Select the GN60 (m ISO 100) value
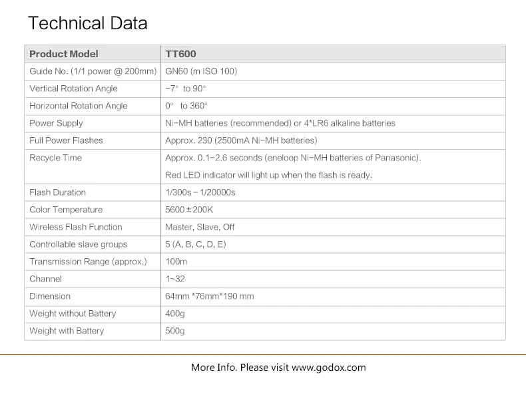The height and width of the screenshot is (420, 526). point(201,71)
